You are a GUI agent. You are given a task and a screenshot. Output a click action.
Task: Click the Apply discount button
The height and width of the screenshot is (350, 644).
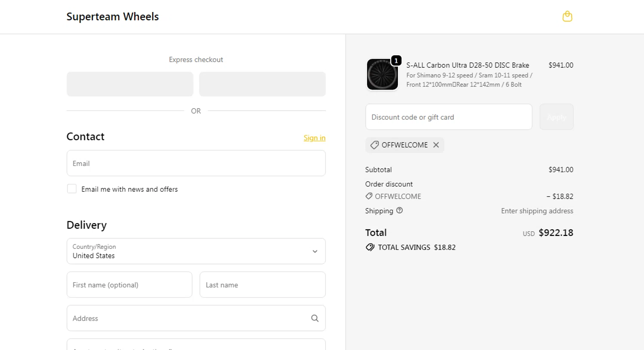point(556,117)
